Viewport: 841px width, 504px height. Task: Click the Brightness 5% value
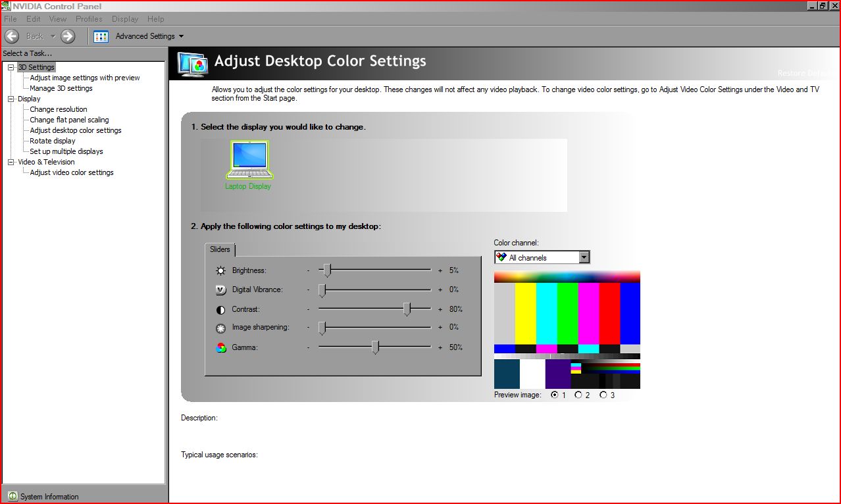pos(454,270)
